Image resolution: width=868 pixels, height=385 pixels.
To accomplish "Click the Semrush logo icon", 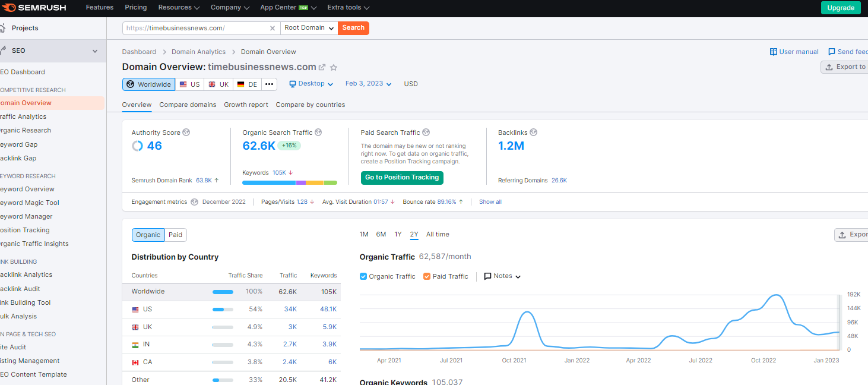I will pos(9,8).
